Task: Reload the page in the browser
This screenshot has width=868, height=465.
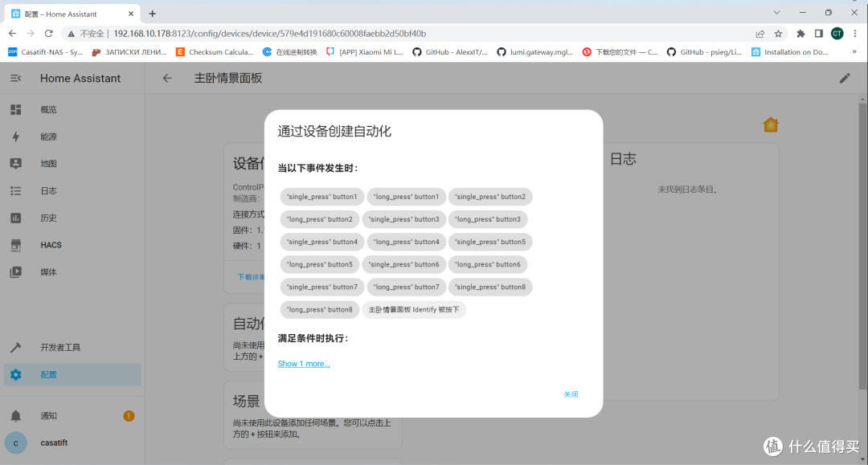Action: 49,34
